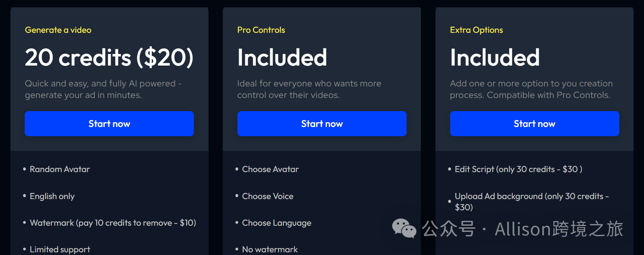
Task: Select the 'Pro Controls' yellow label
Action: pos(261,30)
